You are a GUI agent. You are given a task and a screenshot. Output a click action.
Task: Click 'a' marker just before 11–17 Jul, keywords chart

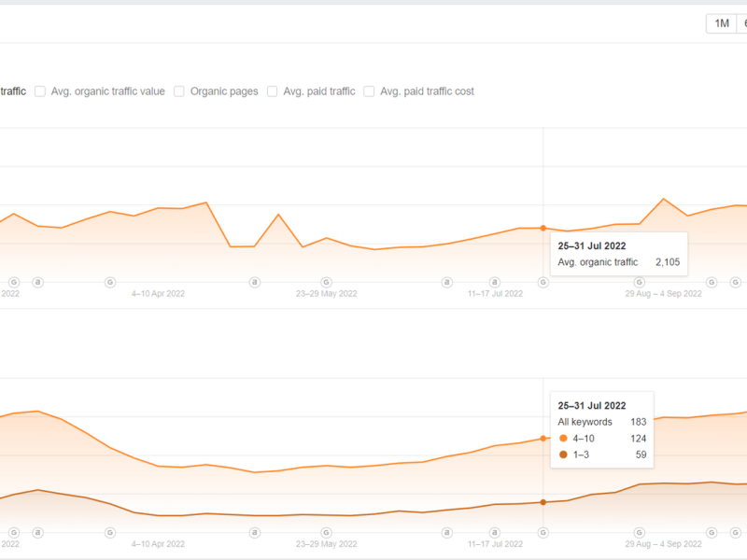click(446, 532)
